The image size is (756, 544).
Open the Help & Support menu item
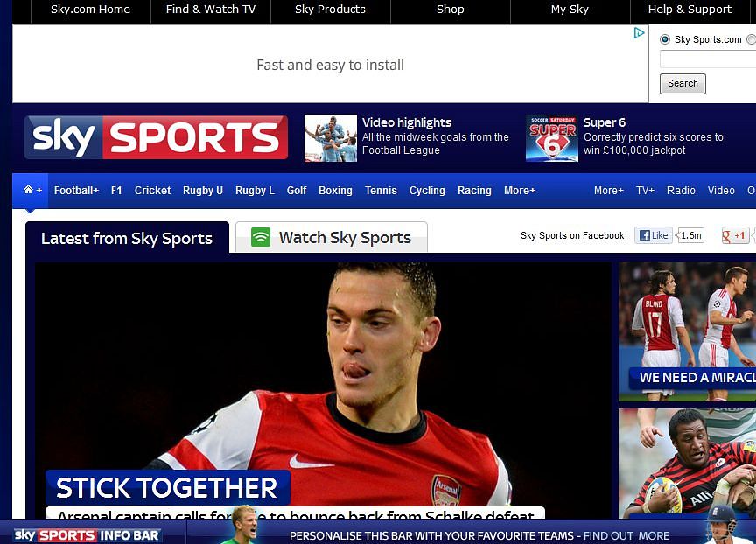[689, 9]
